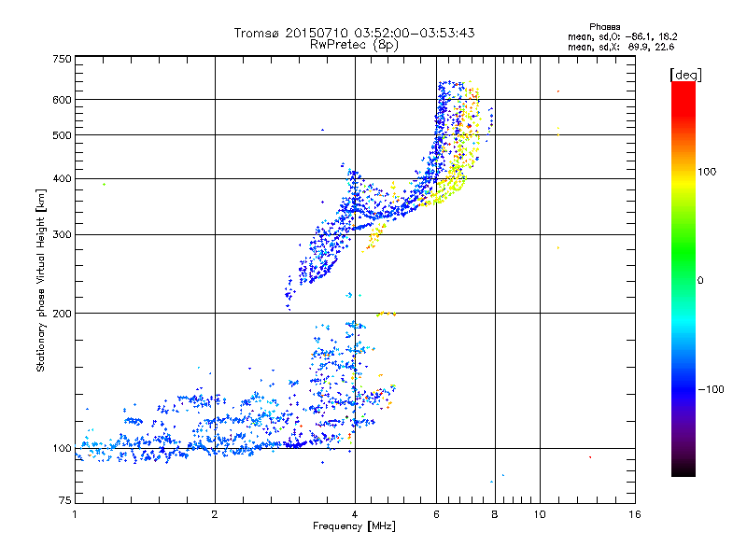Click the x-axis tick label '6'
This screenshot has width=747, height=560.
pyautogui.click(x=436, y=514)
